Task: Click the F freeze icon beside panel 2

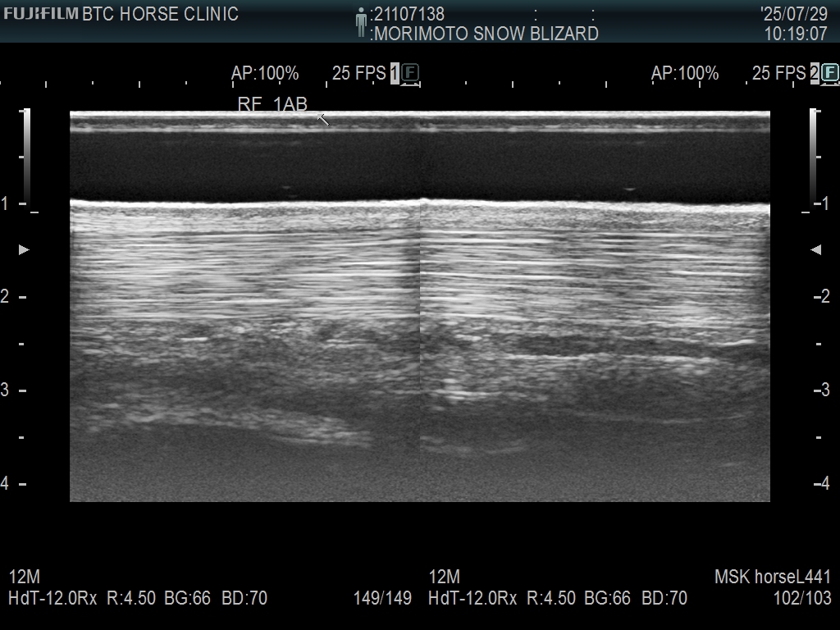Action: pos(830,72)
